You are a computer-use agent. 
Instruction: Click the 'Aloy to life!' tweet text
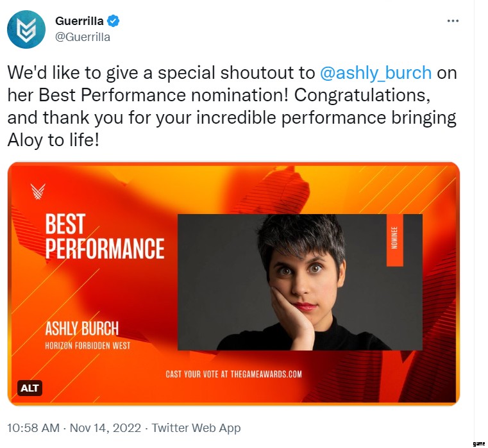pos(53,140)
